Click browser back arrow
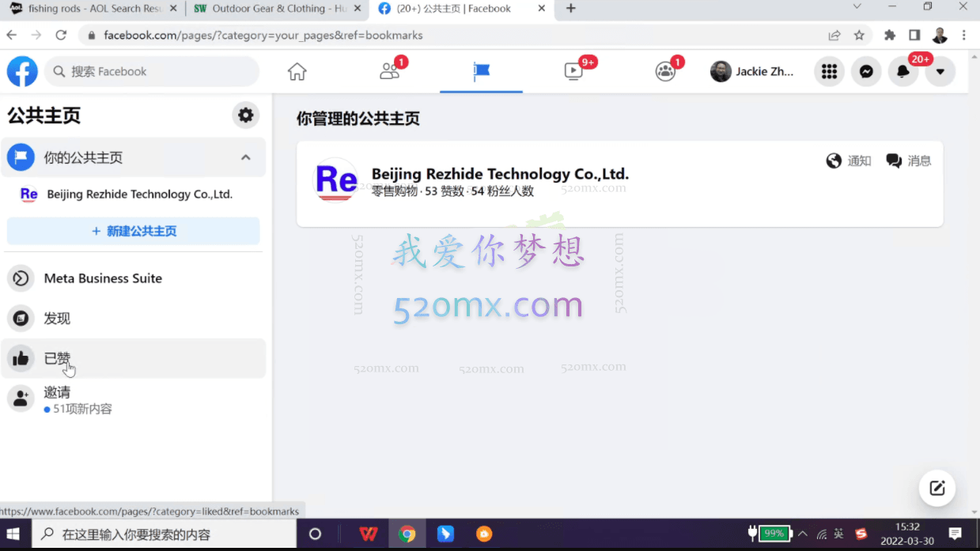The width and height of the screenshot is (980, 551). pyautogui.click(x=12, y=36)
